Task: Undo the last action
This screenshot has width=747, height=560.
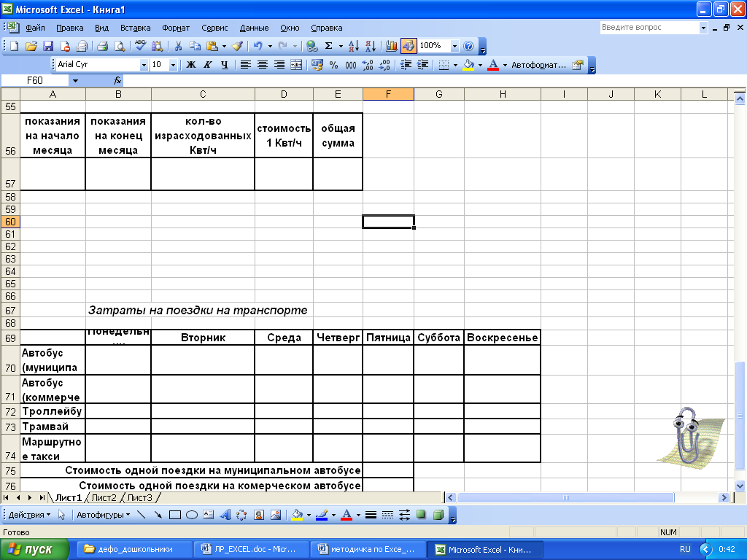Action: 258,46
